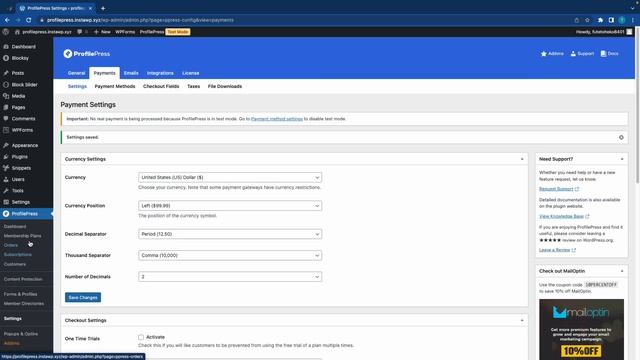Switch to the General tab
Image resolution: width=640 pixels, height=360 pixels.
tap(76, 73)
